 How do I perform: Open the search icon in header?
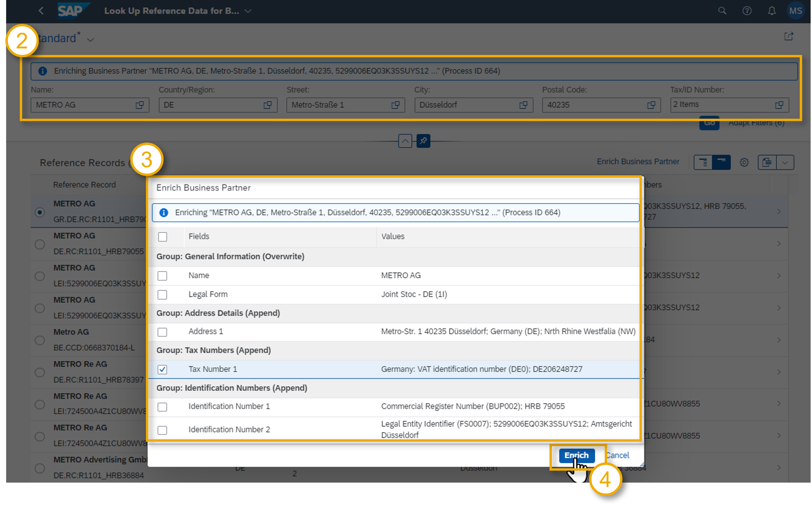722,11
